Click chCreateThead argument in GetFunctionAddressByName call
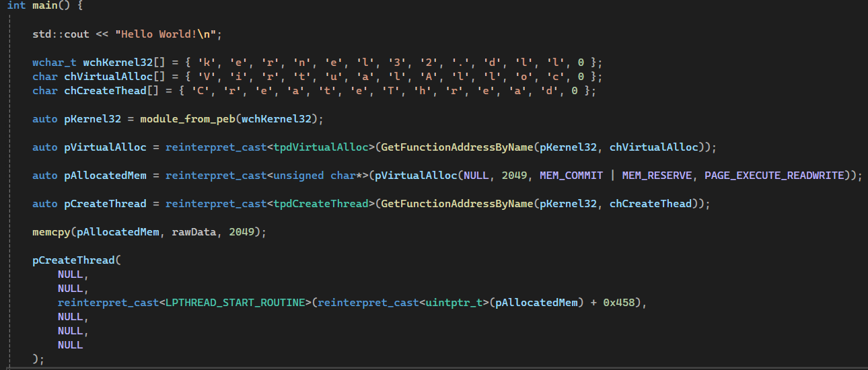868x370 pixels. pos(651,204)
